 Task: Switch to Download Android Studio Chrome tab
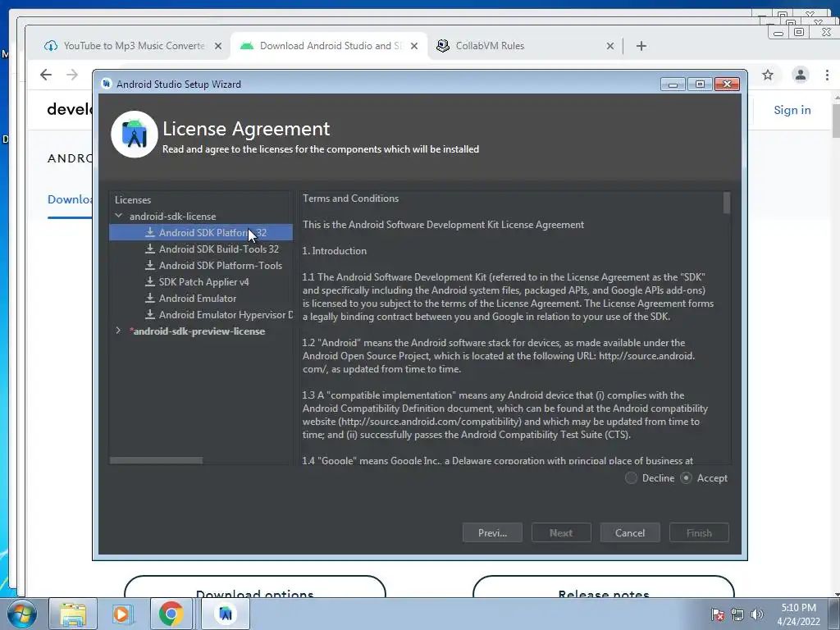(330, 46)
